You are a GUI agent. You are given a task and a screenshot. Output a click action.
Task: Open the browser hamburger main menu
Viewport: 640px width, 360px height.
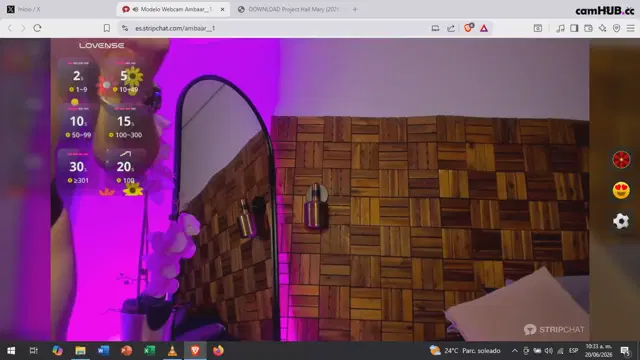[x=631, y=28]
